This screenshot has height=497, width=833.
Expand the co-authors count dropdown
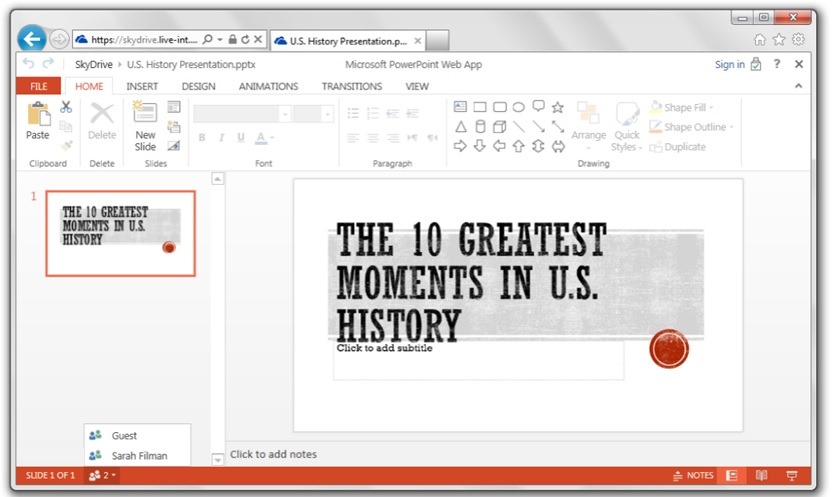pyautogui.click(x=102, y=476)
